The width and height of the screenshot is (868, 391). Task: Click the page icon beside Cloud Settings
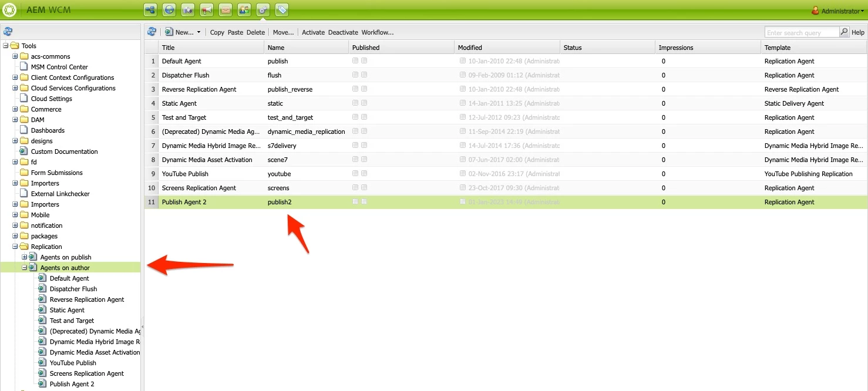[x=24, y=99]
